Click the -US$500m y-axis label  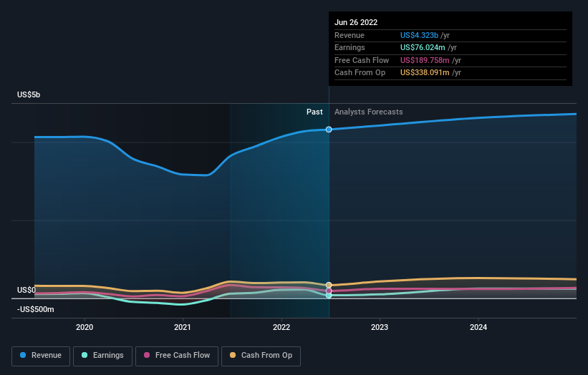pyautogui.click(x=36, y=309)
